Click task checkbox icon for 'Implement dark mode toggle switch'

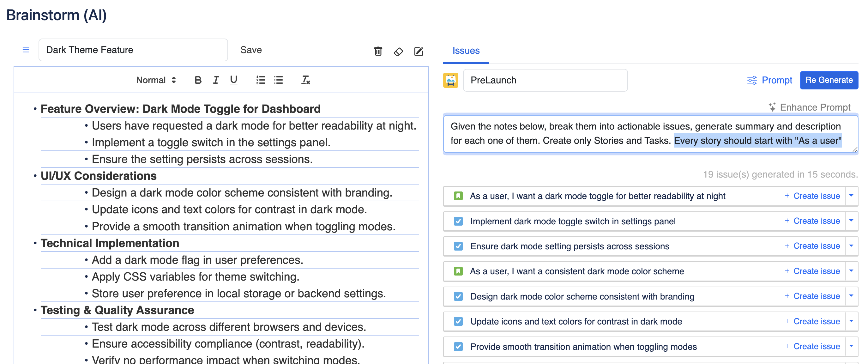[x=458, y=221]
